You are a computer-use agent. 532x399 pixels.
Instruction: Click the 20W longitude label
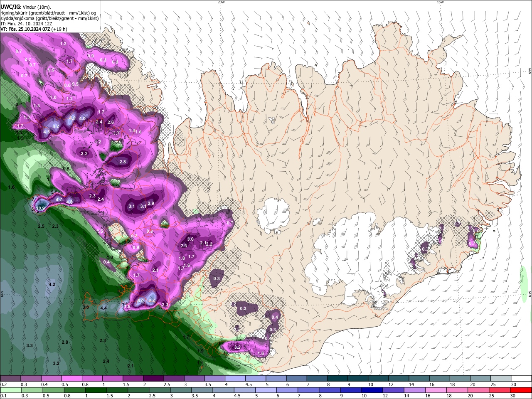click(x=221, y=2)
